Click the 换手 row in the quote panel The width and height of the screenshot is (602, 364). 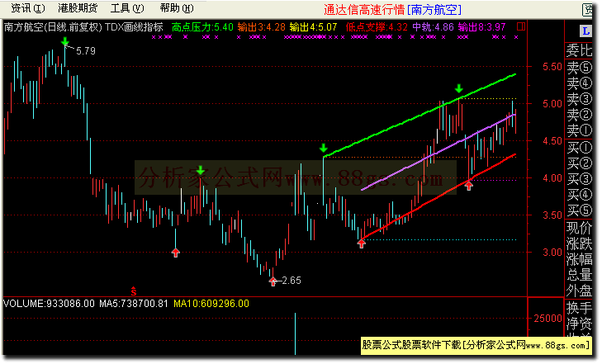579,308
